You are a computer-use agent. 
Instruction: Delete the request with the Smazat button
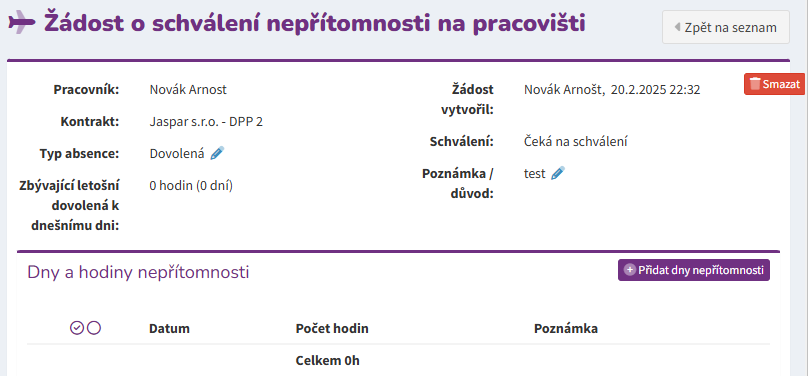click(775, 84)
